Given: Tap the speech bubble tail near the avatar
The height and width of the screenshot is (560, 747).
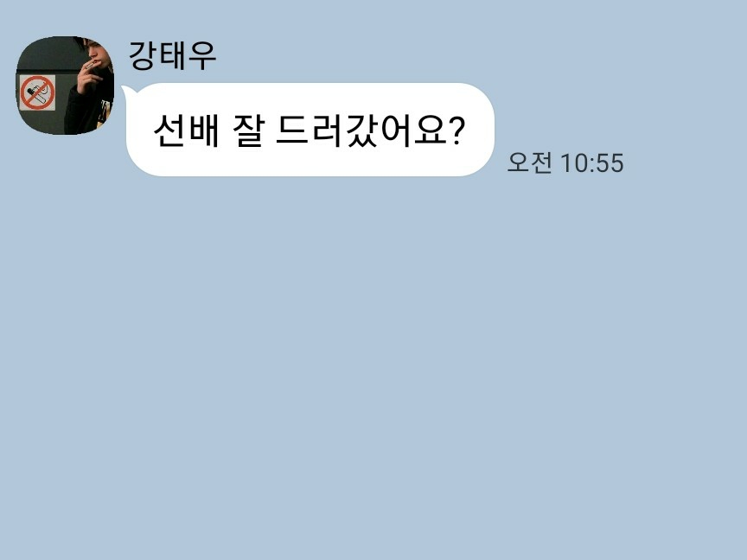Looking at the screenshot, I should (125, 92).
